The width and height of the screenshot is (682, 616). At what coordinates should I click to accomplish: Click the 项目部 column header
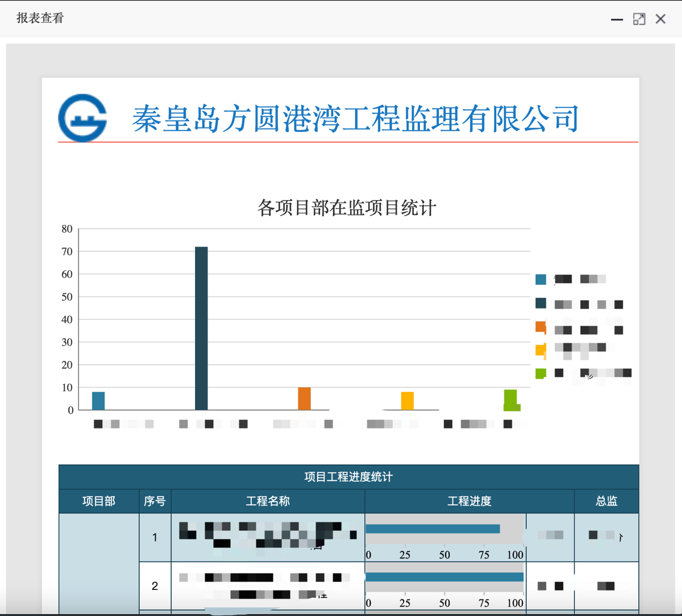coord(99,501)
